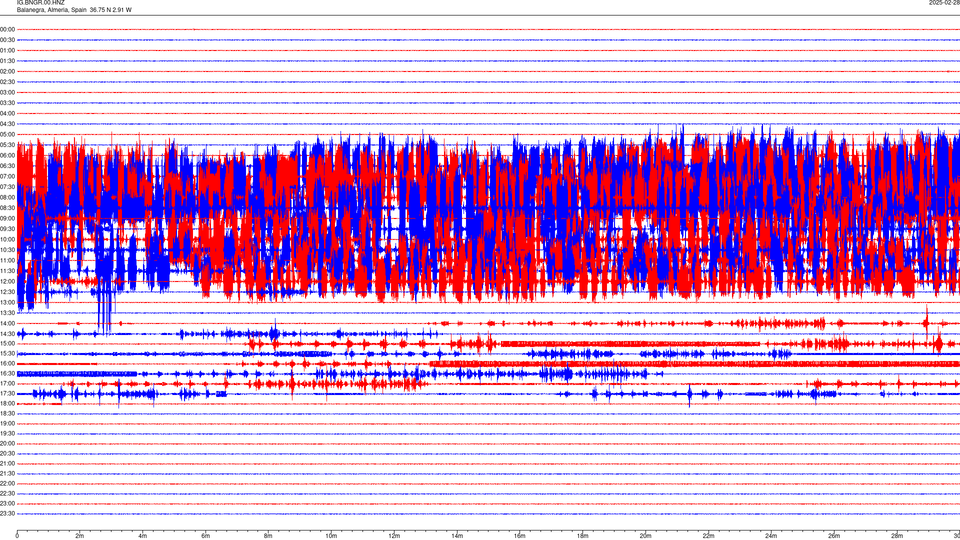The image size is (960, 540).
Task: Select the 8m axis tick label
Action: point(268,536)
